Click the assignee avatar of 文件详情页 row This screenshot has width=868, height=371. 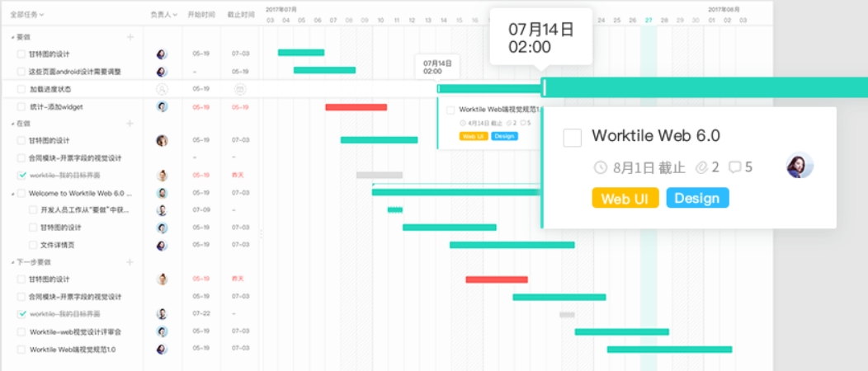click(x=162, y=245)
